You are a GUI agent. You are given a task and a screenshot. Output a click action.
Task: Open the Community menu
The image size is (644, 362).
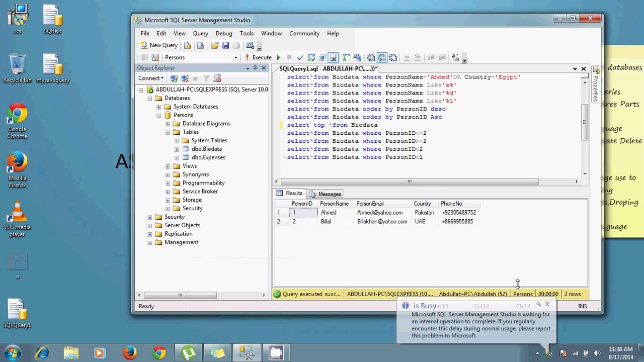point(304,33)
